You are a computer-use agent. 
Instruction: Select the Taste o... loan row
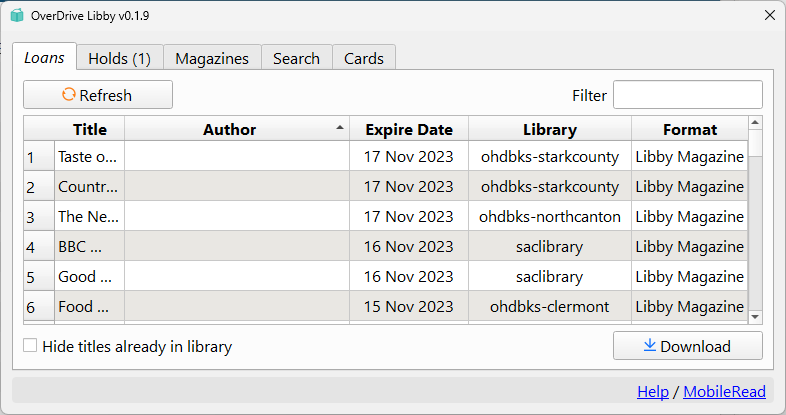tap(88, 157)
